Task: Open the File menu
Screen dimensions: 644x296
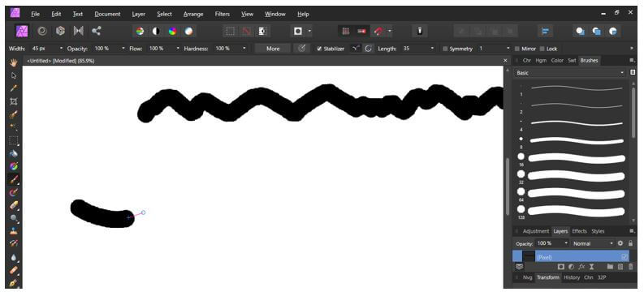Action: coord(35,14)
